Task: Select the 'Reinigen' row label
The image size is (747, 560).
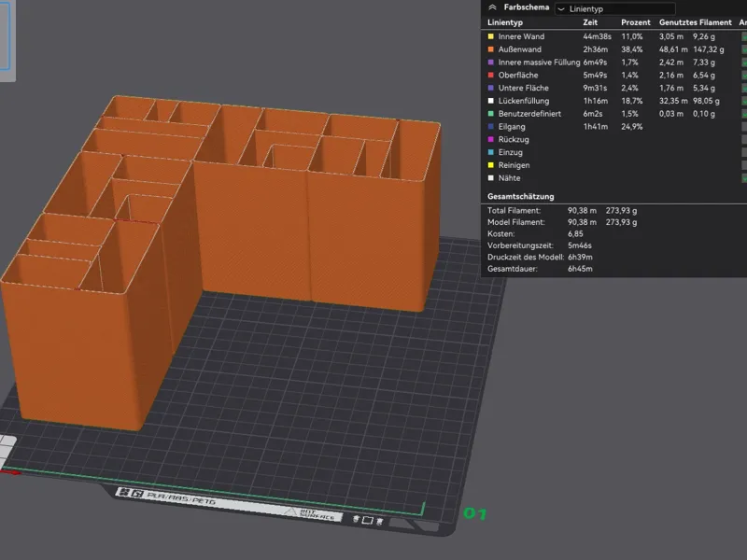Action: (x=514, y=165)
